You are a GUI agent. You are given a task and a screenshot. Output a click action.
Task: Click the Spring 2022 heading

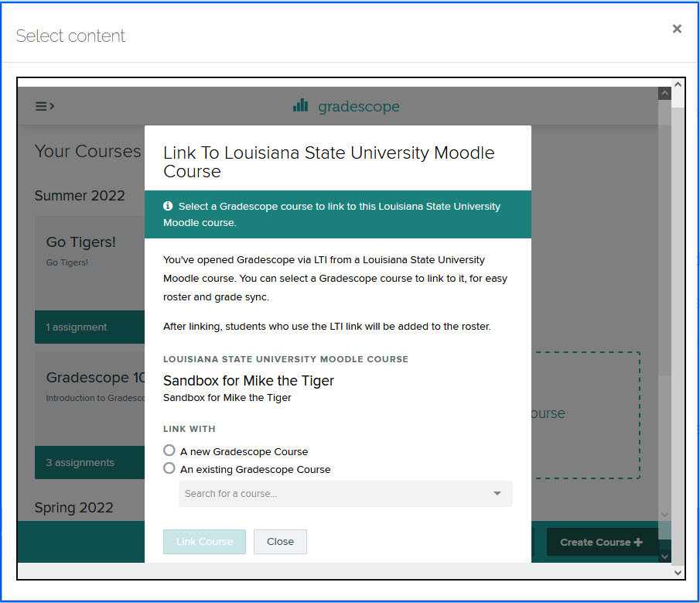coord(74,508)
